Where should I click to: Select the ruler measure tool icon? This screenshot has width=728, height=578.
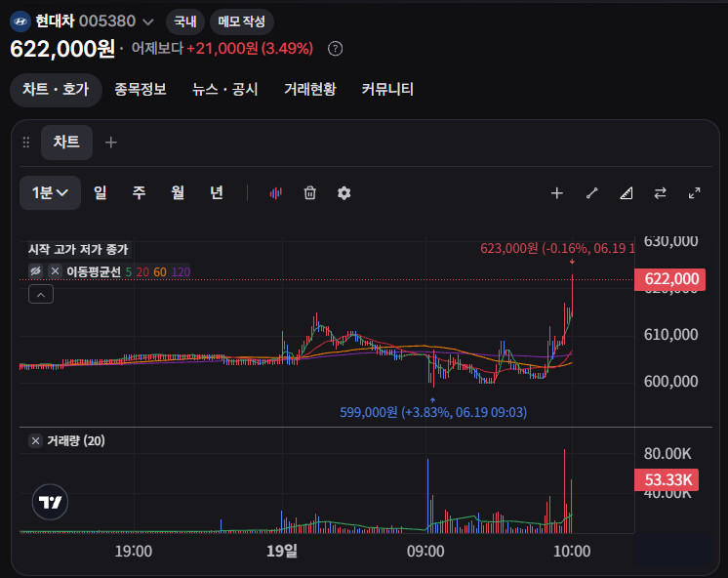tap(626, 192)
